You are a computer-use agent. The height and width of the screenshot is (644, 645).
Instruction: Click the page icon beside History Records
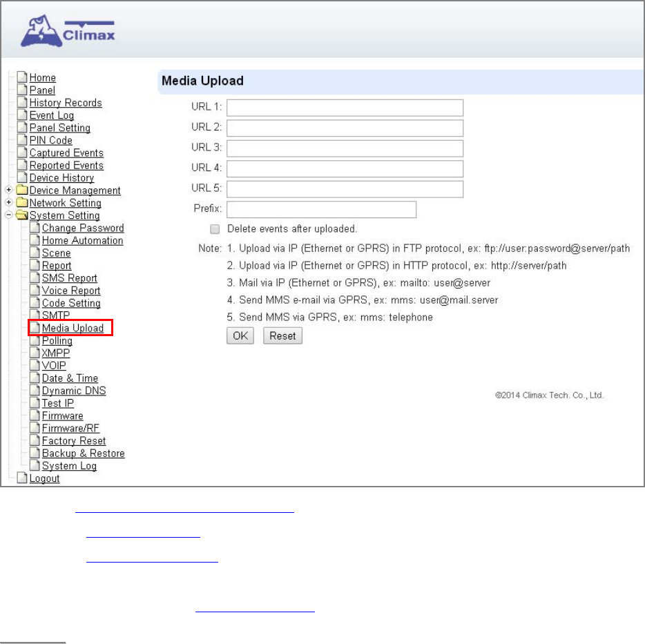point(22,102)
